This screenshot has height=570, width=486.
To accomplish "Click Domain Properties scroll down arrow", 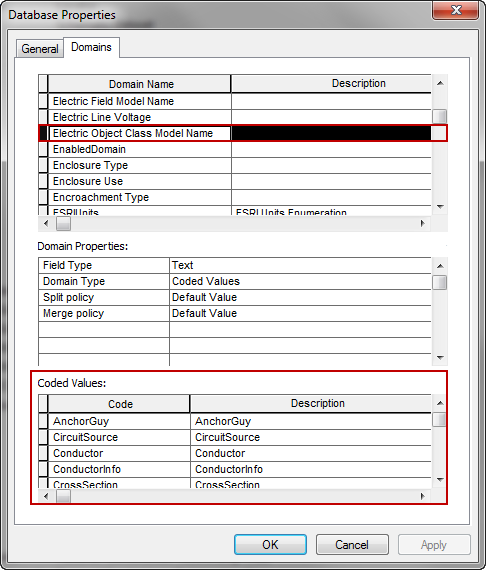I will pyautogui.click(x=440, y=358).
